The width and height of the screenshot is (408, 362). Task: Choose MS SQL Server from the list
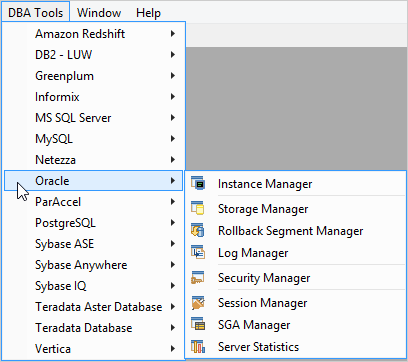pos(93,118)
